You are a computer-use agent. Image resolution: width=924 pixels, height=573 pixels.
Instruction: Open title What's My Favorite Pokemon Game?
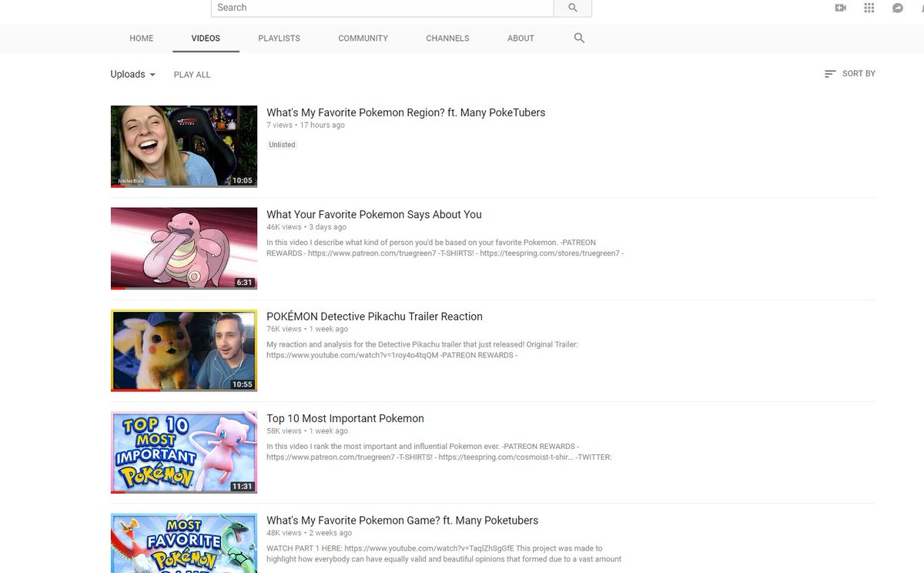point(403,521)
